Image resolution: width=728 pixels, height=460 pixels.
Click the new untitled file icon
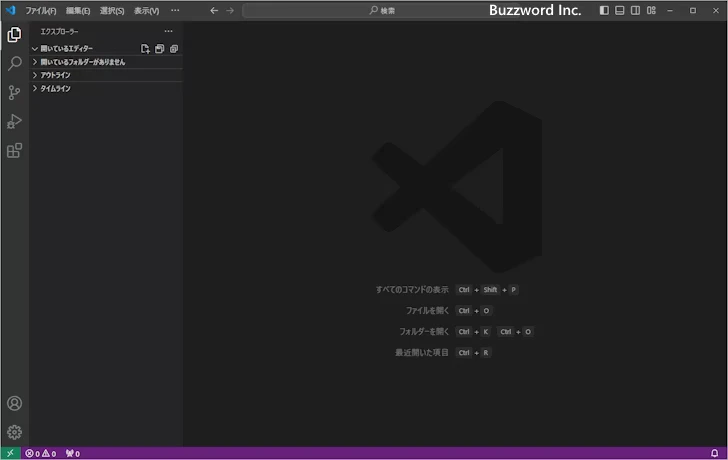pos(145,48)
